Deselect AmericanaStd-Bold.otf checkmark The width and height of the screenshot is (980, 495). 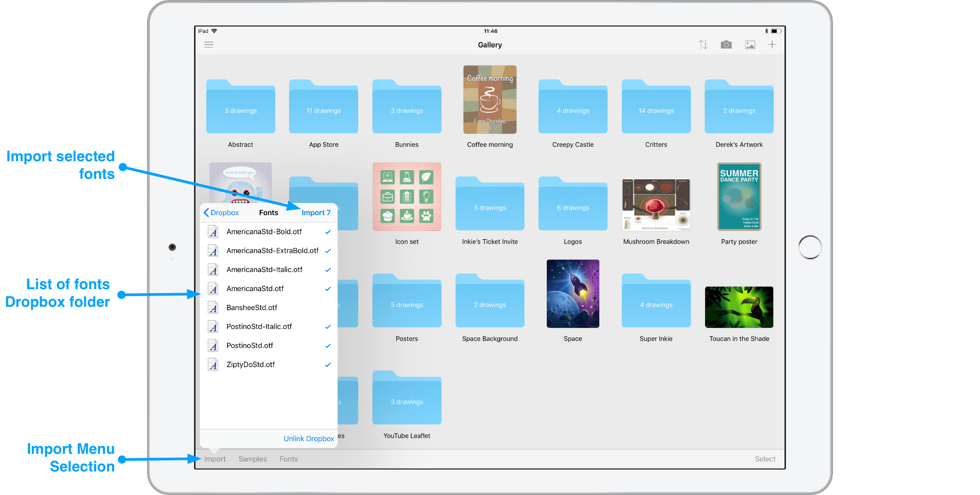click(328, 232)
